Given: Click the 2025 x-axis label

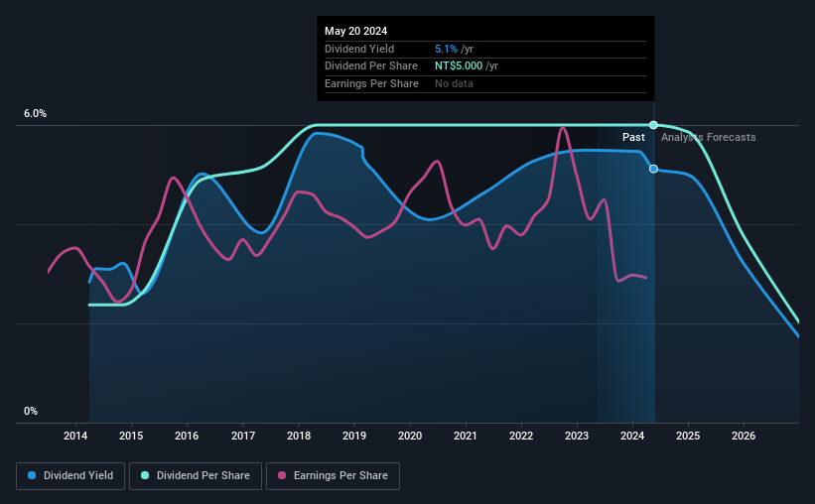Looking at the screenshot, I should [688, 436].
